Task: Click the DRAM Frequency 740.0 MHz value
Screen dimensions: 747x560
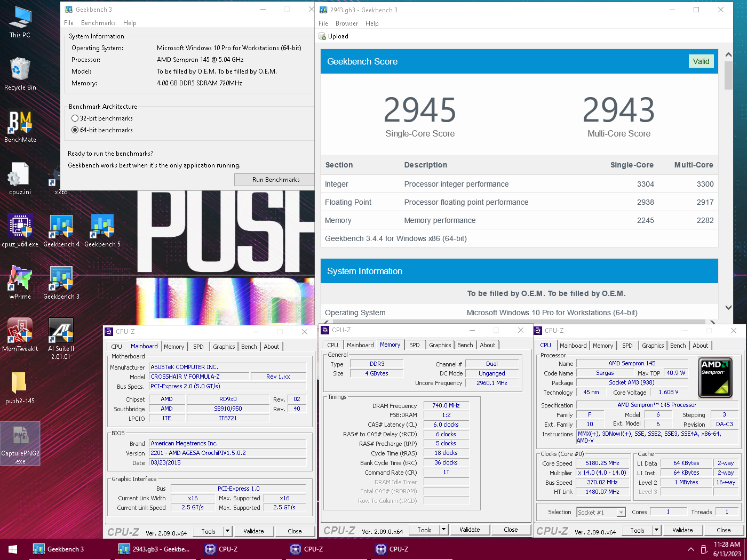Action: 446,405
